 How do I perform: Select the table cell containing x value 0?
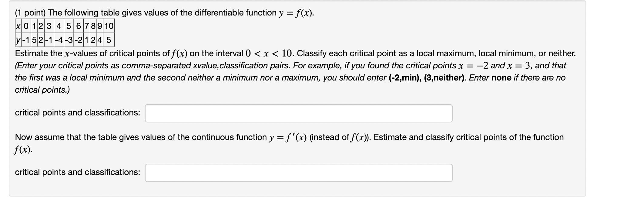27,27
